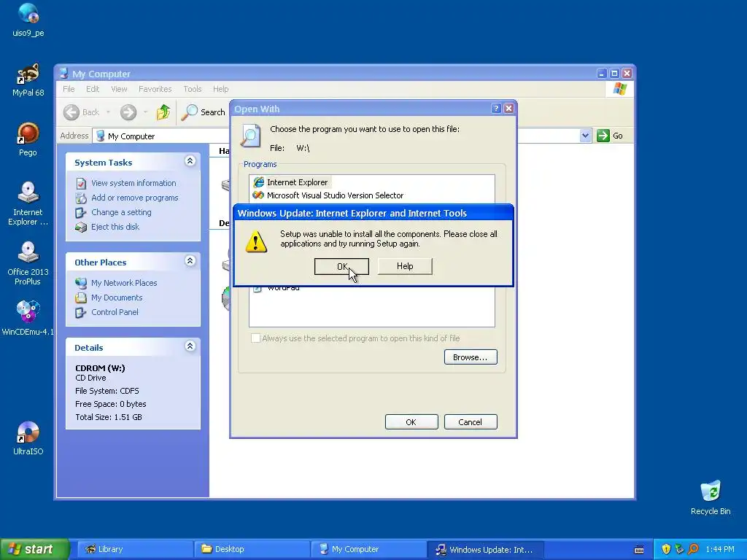Select the UltraISO desktop shortcut

(x=28, y=438)
